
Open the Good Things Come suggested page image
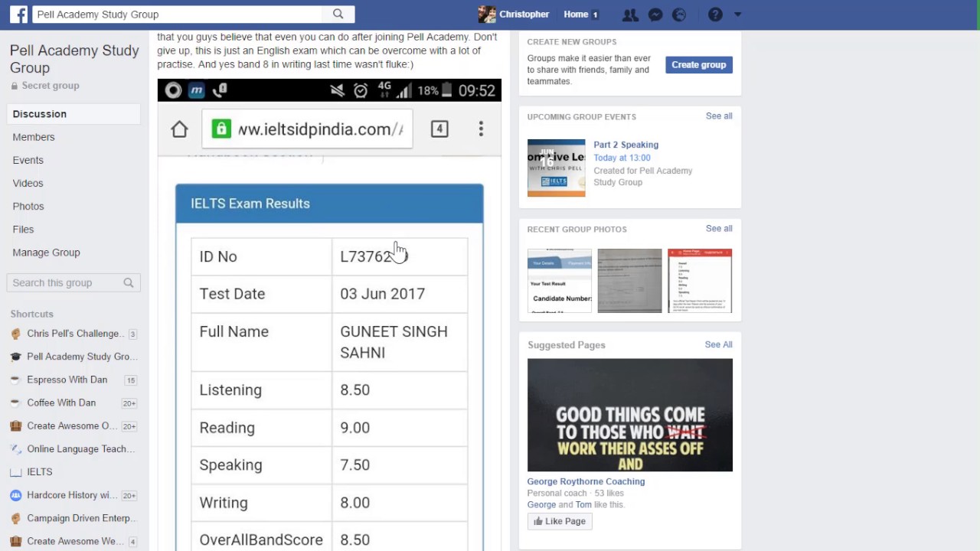(630, 415)
